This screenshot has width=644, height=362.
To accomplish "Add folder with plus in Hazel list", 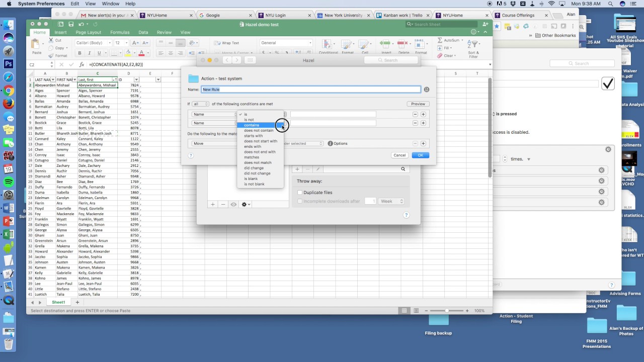I will [213, 204].
